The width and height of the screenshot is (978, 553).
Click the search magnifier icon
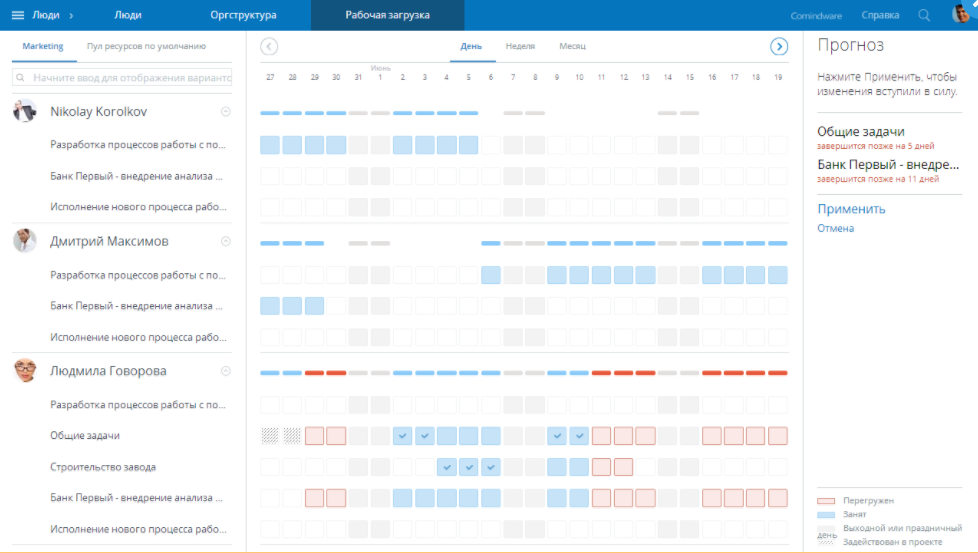tap(924, 15)
